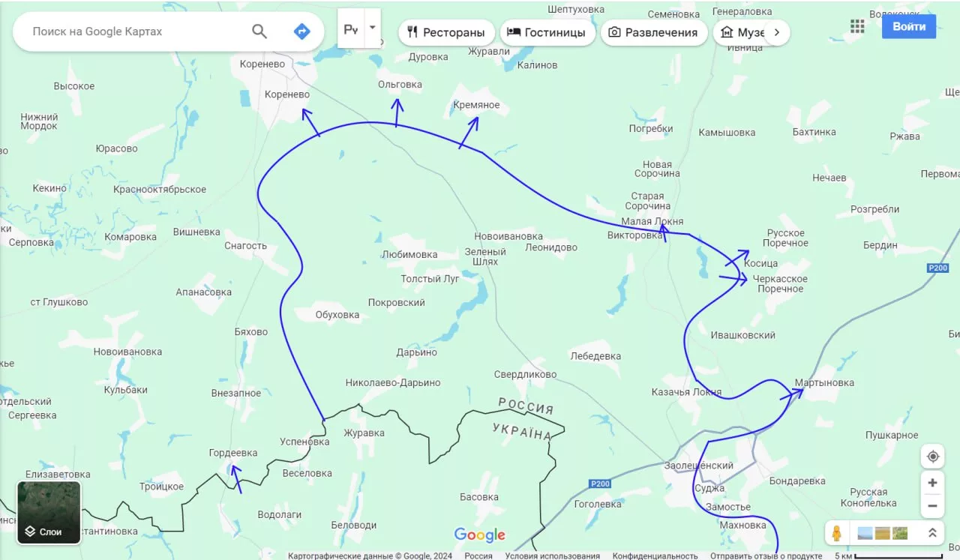Click the Лебедевка village label
960x560 pixels.
595,356
